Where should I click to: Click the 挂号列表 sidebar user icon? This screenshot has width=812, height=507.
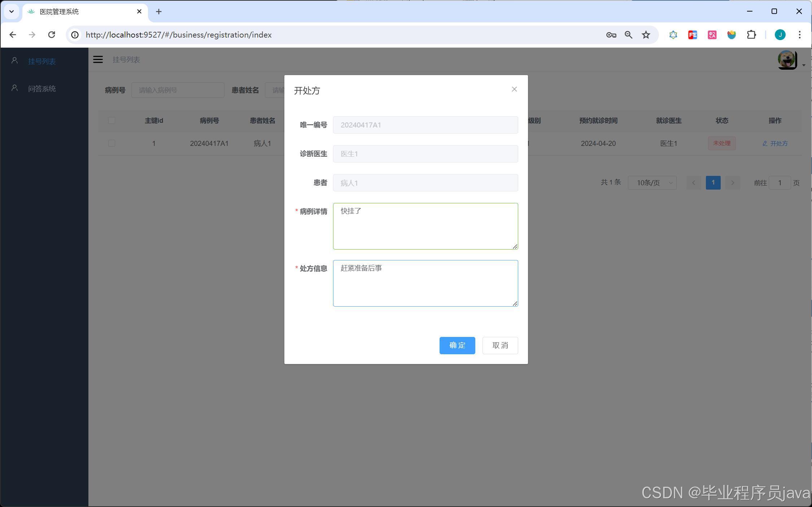click(14, 60)
